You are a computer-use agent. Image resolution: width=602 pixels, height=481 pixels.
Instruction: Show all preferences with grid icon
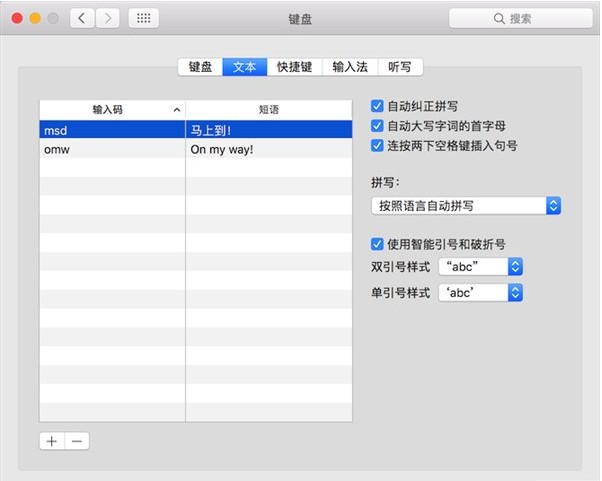[144, 18]
